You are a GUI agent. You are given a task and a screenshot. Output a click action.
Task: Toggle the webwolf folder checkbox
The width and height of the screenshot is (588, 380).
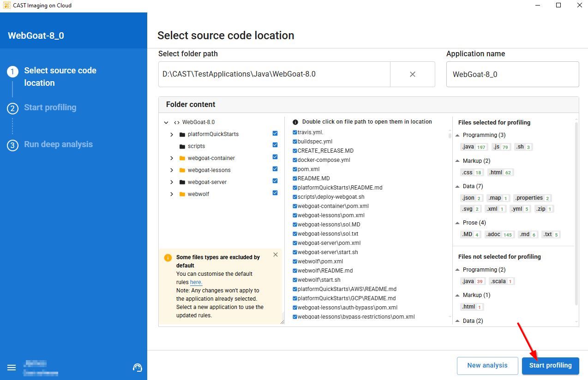click(275, 193)
